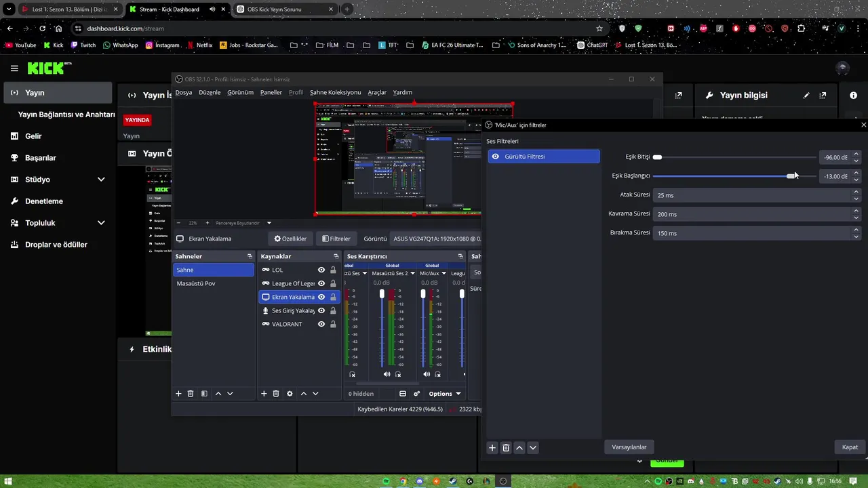Screen dimensions: 868x488
Task: Decrease Eşik Başlangıcı value with down stepper
Action: (856, 179)
